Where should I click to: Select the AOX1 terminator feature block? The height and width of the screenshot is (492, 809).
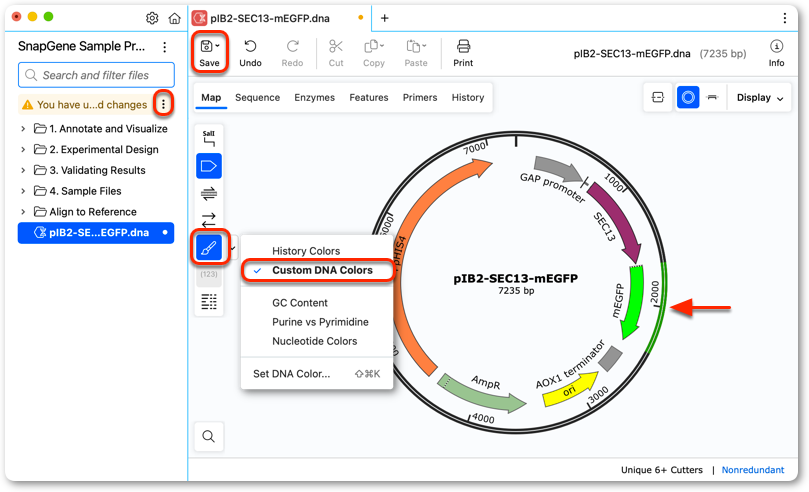(x=610, y=358)
